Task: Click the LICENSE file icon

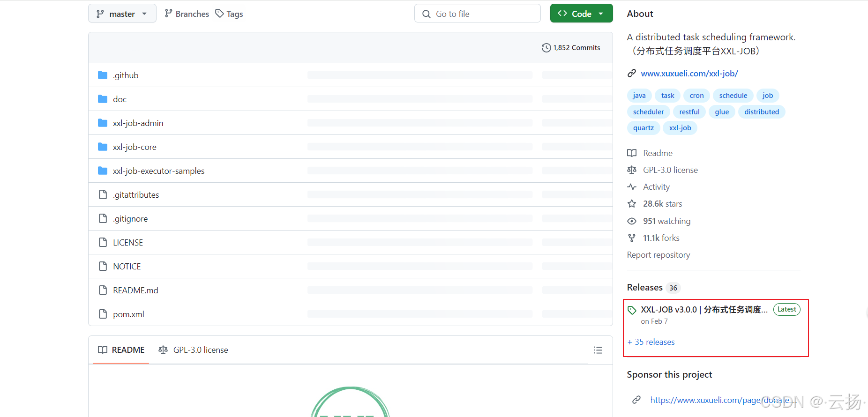Action: click(103, 242)
